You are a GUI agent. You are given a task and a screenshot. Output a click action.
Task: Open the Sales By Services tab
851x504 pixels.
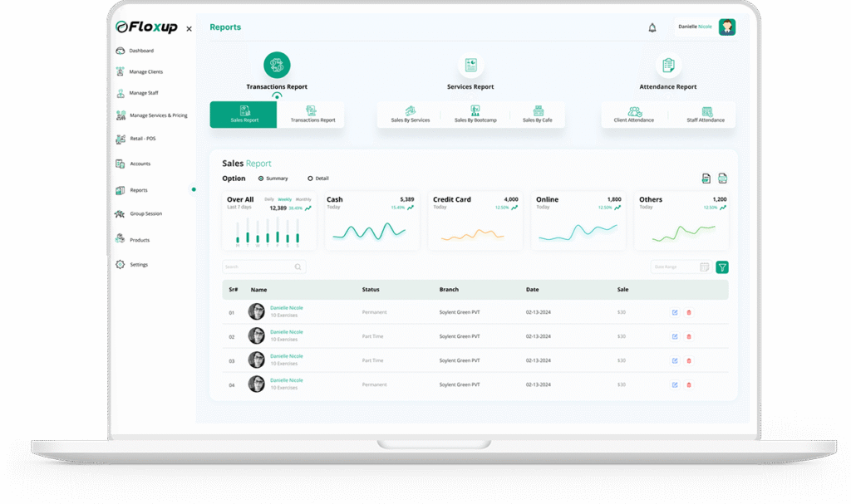coord(411,115)
